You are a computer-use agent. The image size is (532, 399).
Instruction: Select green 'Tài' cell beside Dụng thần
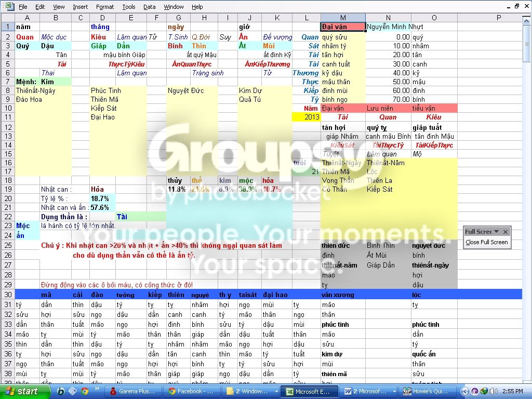tap(131, 217)
